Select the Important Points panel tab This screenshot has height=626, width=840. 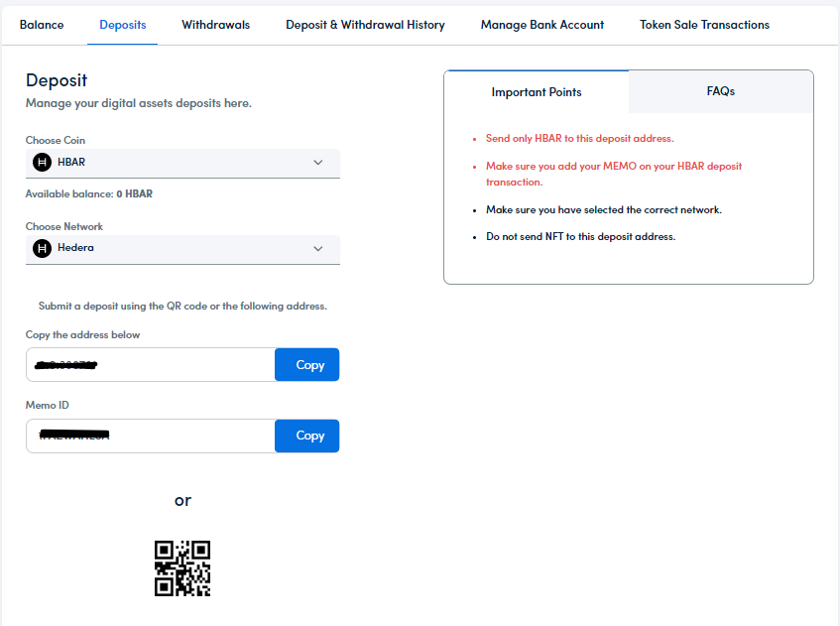537,92
